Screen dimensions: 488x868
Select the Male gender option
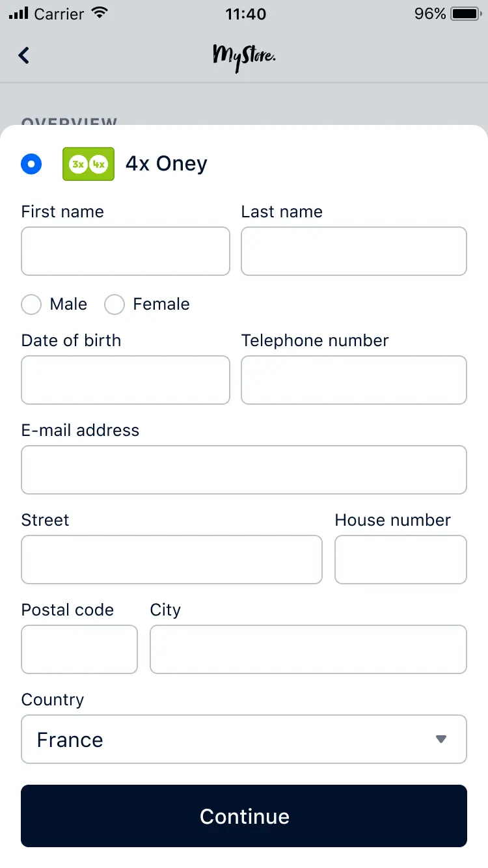coord(31,304)
